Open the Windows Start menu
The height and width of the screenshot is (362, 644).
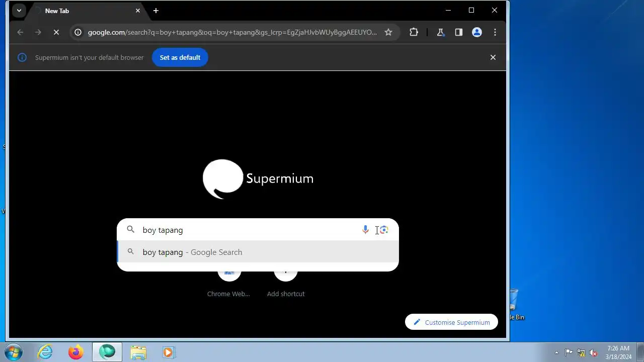pos(14,352)
